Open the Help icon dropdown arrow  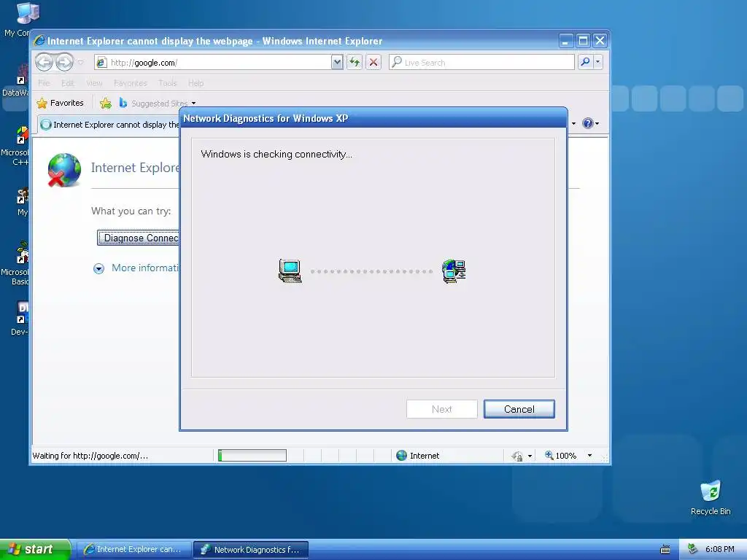(597, 124)
